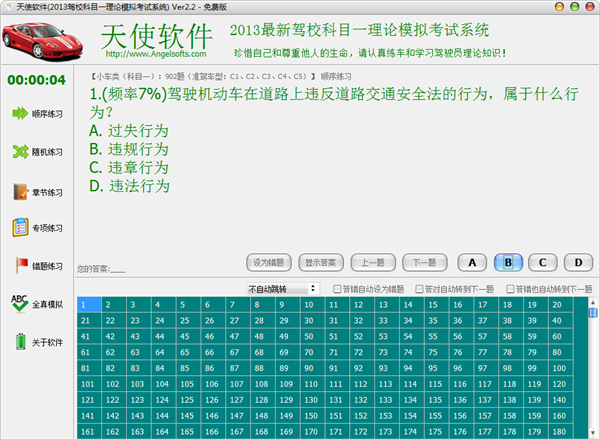
Task: Click the question grid scrollbar thumb
Action: [593, 313]
